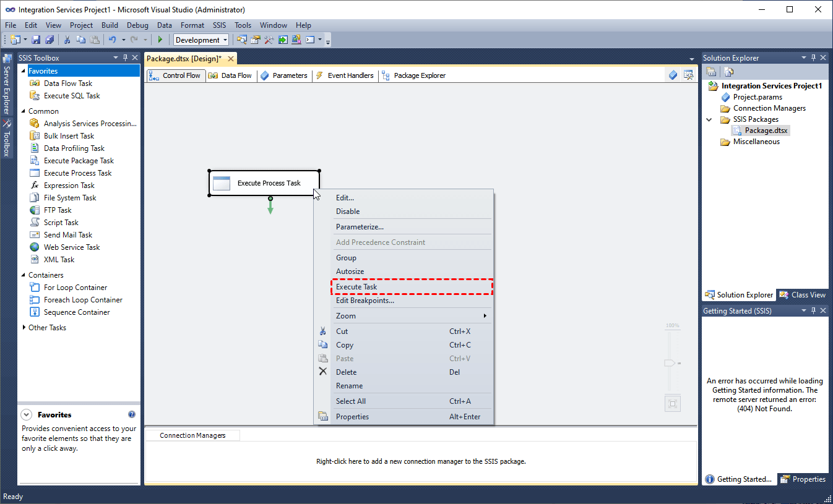833x504 pixels.
Task: Click the Cut scissors icon in the toolbar
Action: click(67, 40)
